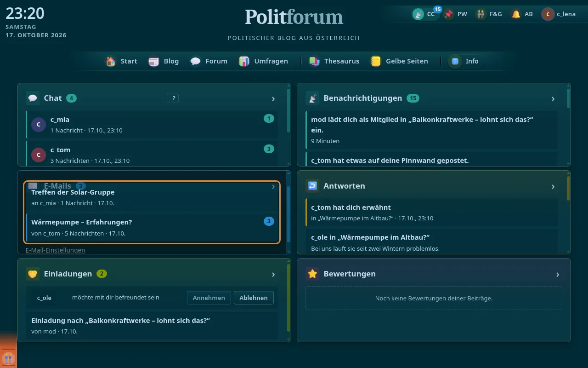The width and height of the screenshot is (588, 368).
Task: Open the c_lena profile avatar
Action: [548, 14]
